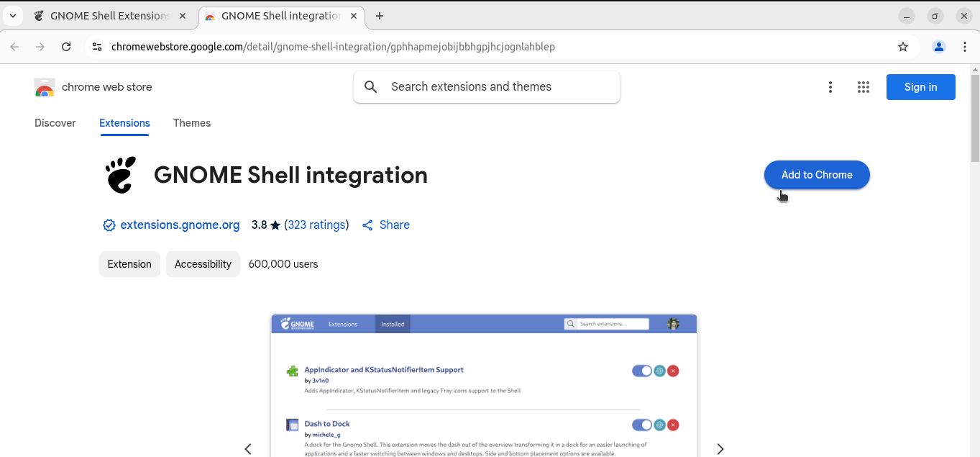Close the GNOME Shell integration tab
980x457 pixels.
point(354,16)
